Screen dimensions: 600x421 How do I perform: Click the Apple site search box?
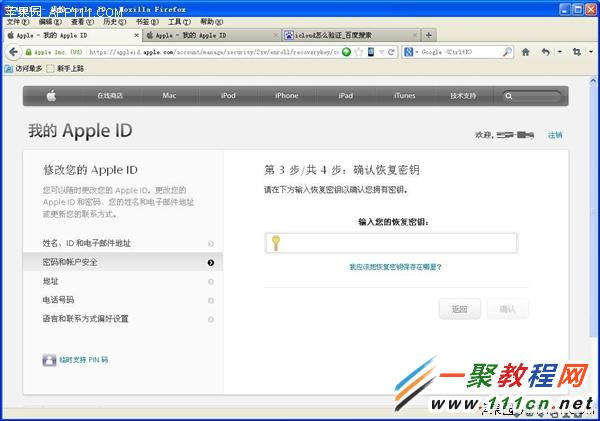point(532,96)
